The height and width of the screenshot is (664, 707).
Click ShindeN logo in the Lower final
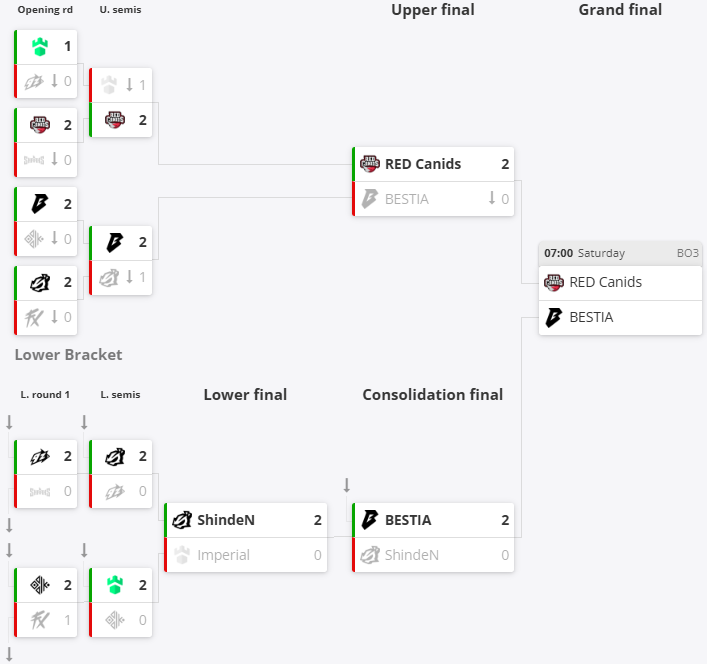click(182, 520)
